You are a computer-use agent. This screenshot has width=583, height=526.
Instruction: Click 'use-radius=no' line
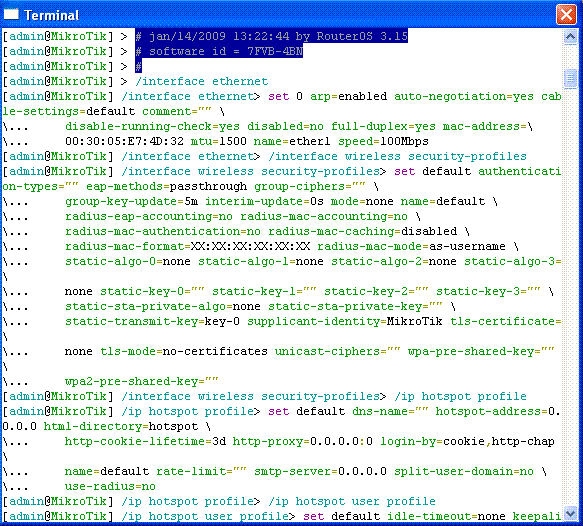pyautogui.click(x=110, y=486)
